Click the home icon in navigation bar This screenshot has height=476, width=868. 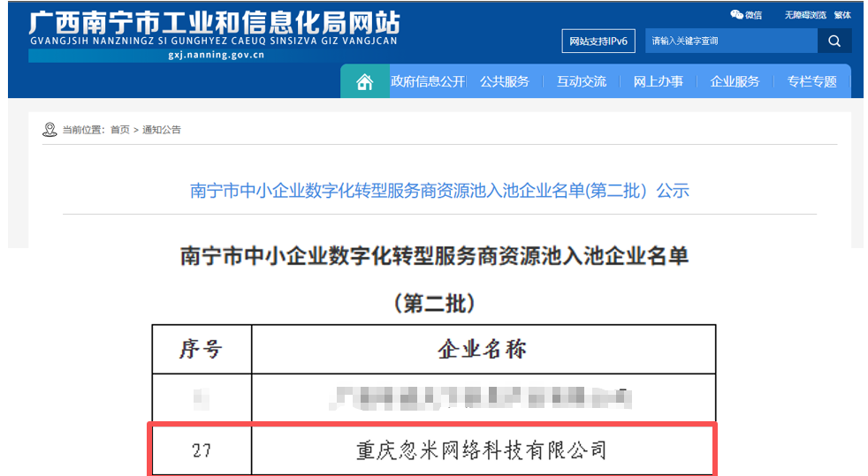point(364,82)
